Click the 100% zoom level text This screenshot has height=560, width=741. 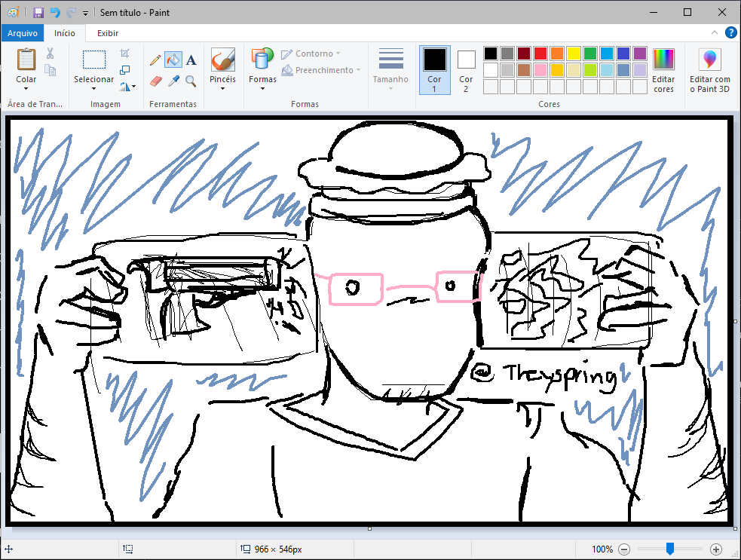(x=602, y=549)
